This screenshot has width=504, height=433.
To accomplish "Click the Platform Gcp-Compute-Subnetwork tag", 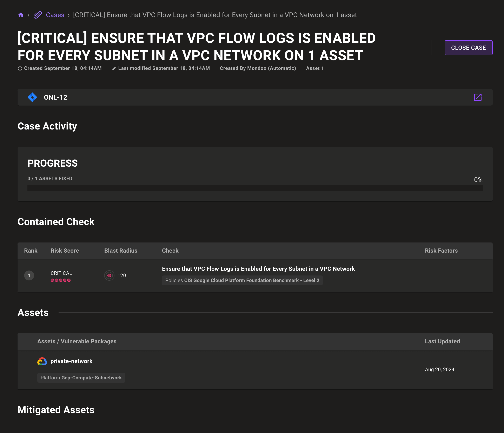I will tap(81, 378).
